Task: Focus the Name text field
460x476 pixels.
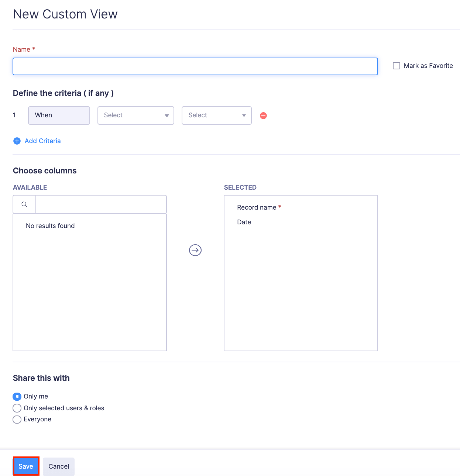Action: click(195, 66)
